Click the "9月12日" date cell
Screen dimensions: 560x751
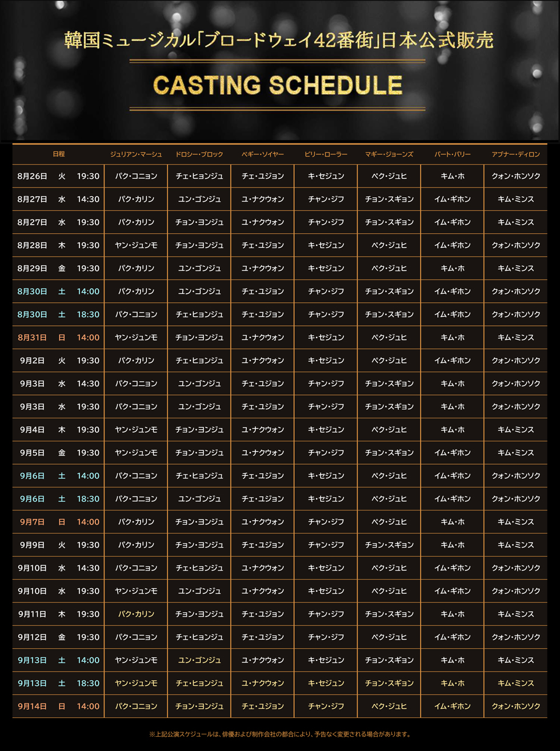pos(32,637)
